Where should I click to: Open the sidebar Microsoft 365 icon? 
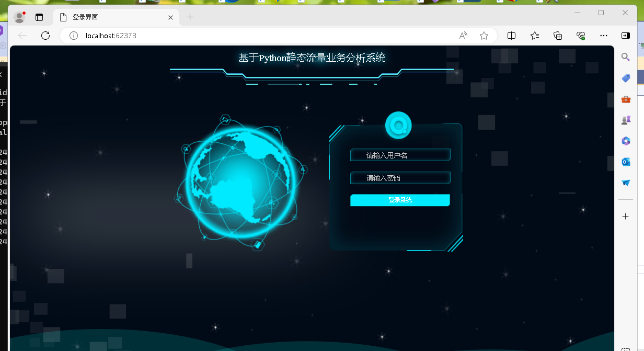point(626,141)
